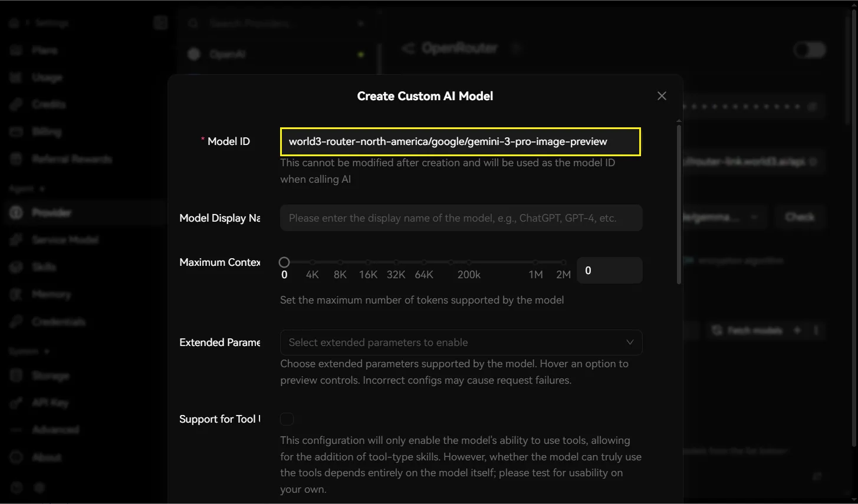Set Maximum Context slider to 16K mark
Screen dimensions: 858x504
point(368,262)
